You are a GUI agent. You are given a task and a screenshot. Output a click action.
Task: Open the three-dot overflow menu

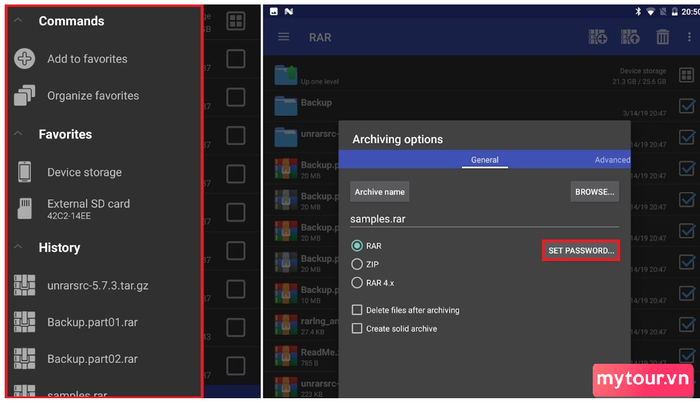pos(689,37)
